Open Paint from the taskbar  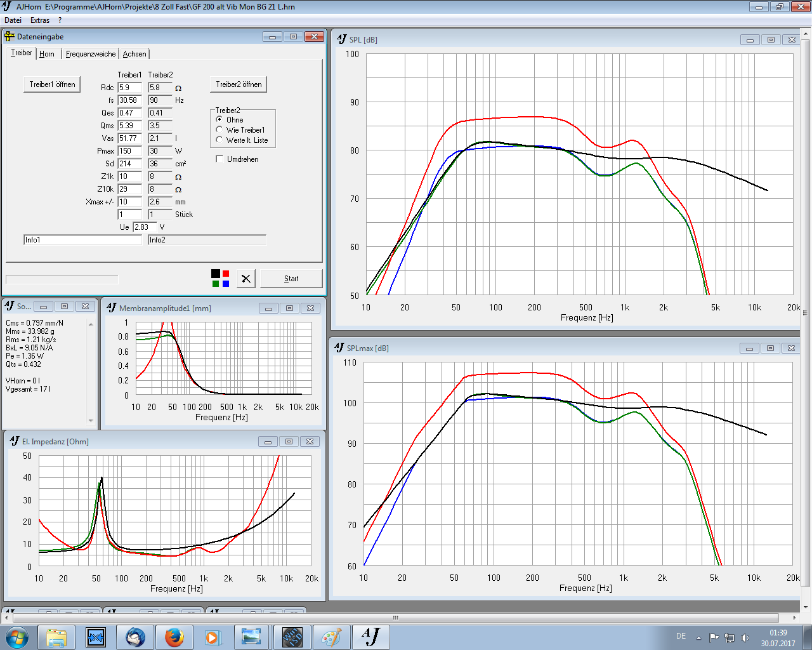(331, 637)
